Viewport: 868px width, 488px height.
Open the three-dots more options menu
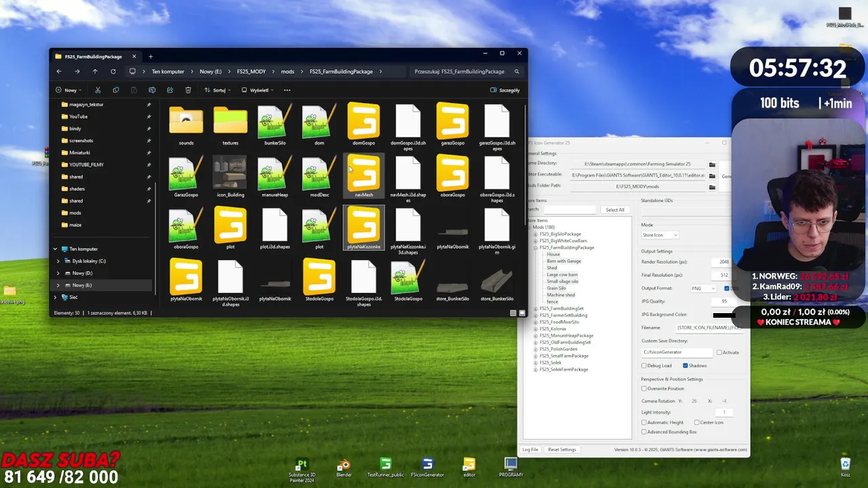tap(287, 90)
